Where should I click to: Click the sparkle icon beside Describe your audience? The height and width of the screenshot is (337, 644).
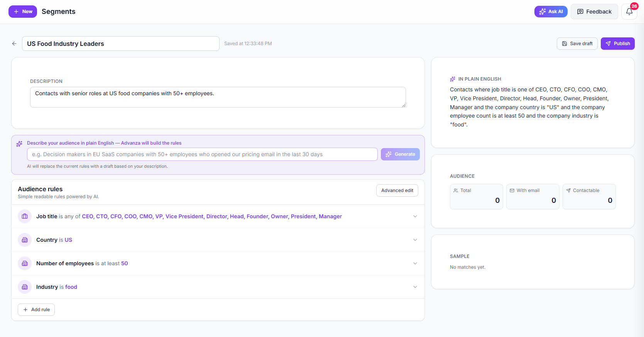(x=19, y=144)
